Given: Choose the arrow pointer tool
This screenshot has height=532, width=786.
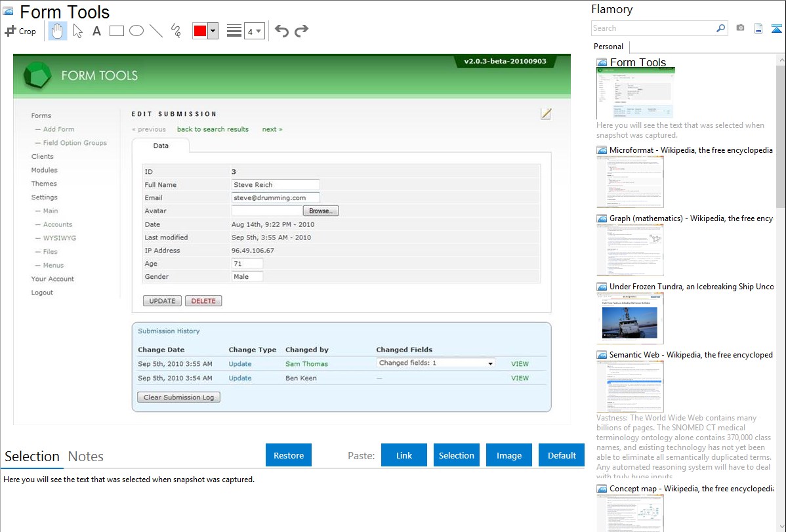Looking at the screenshot, I should (77, 31).
